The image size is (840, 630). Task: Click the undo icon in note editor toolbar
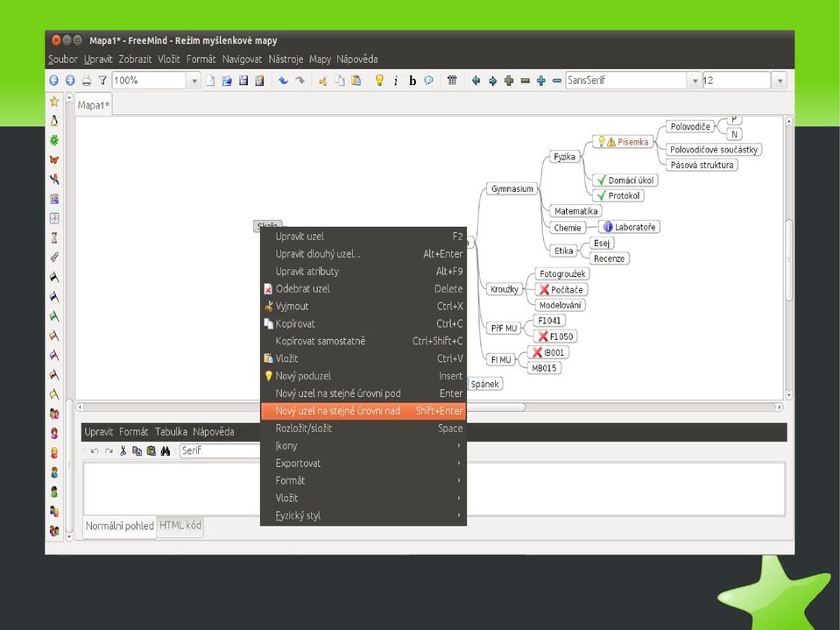click(95, 450)
